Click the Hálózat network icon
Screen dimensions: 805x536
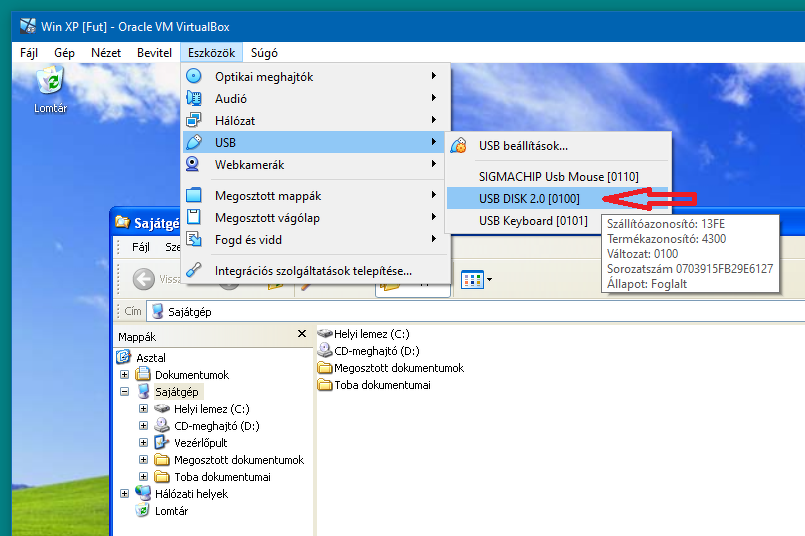[x=194, y=120]
